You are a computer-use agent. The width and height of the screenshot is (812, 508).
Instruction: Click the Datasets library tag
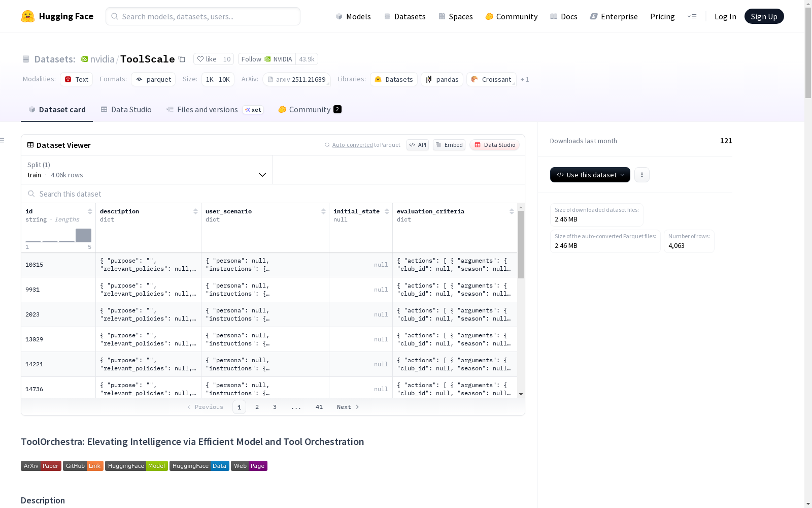[x=394, y=79]
